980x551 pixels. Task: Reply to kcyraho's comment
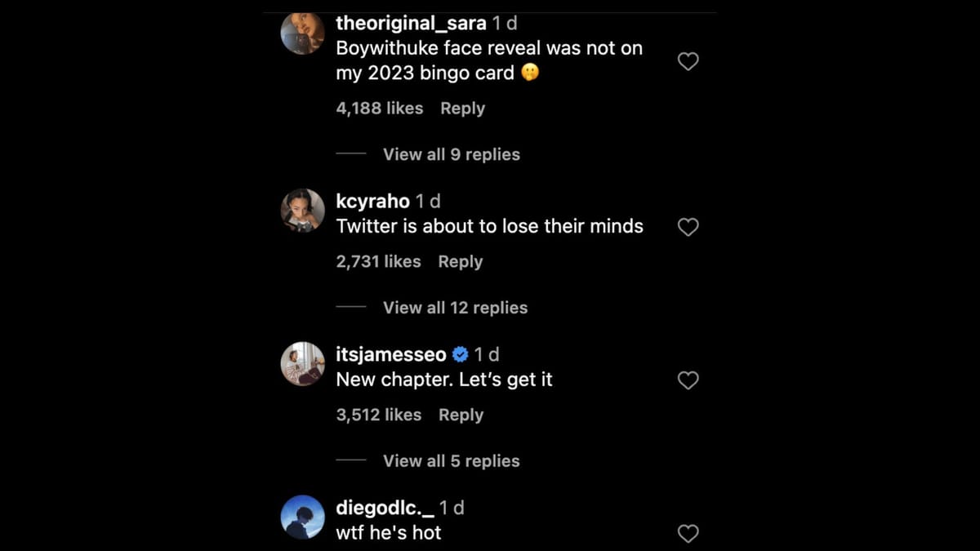click(461, 262)
